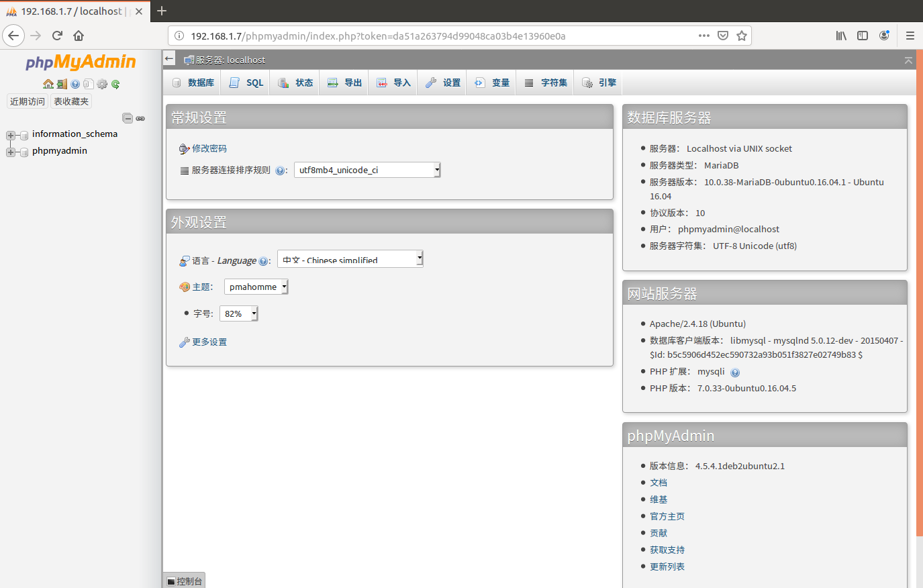Bookmark this page with the star icon
Image resolution: width=923 pixels, height=588 pixels.
(x=742, y=36)
